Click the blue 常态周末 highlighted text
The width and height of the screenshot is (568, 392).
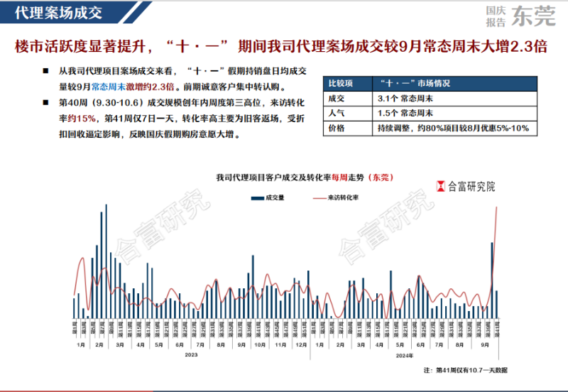[x=108, y=87]
